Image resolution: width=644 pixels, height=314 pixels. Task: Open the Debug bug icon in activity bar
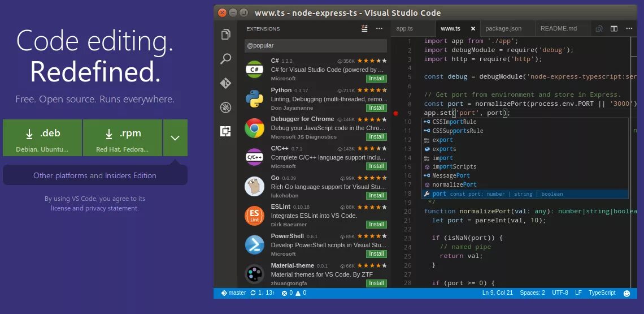[225, 107]
